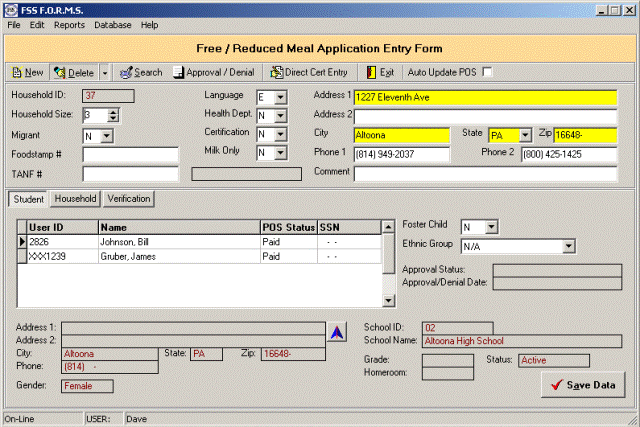Switch to the Student tab
Screen dimensions: 640x427
[28, 199]
